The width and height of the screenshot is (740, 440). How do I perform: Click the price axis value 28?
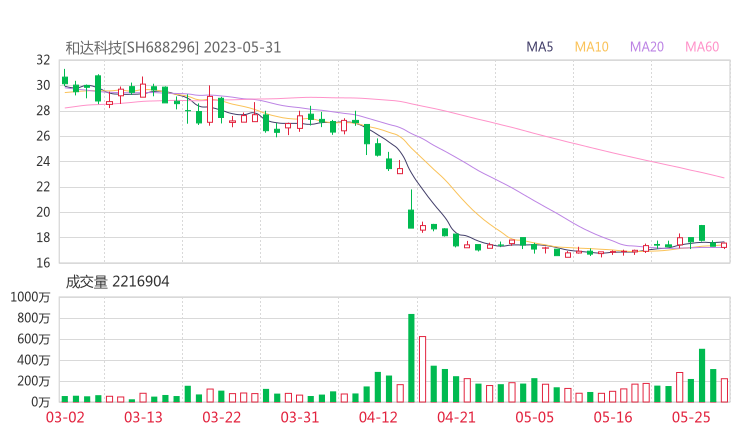coord(43,111)
